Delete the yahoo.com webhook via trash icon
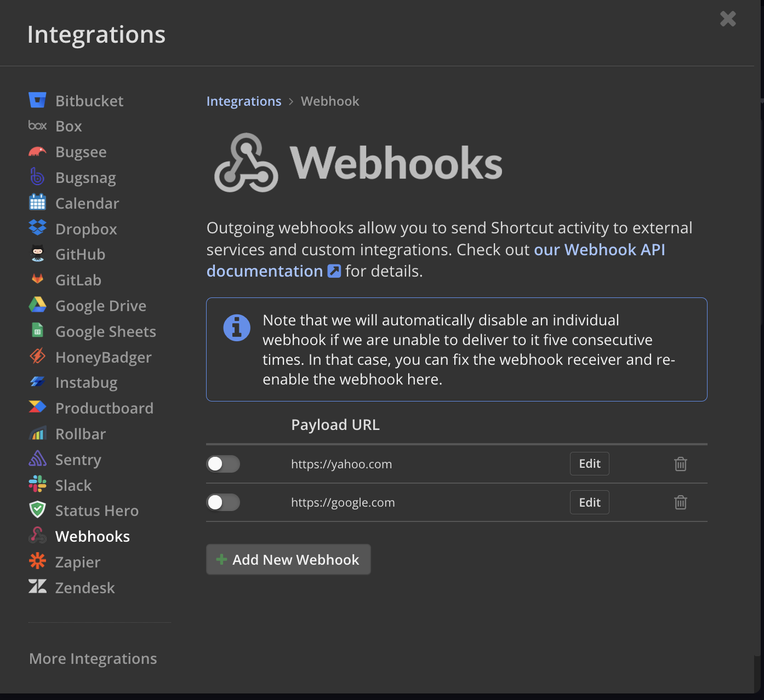The width and height of the screenshot is (764, 700). (681, 464)
